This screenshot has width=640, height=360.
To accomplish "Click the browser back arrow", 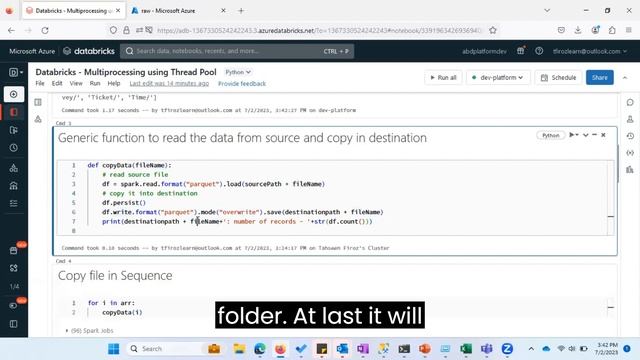I will point(11,30).
